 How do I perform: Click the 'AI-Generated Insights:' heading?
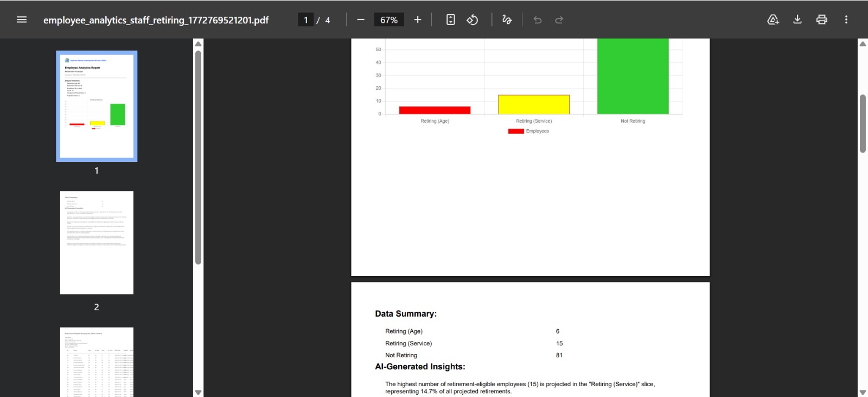420,367
